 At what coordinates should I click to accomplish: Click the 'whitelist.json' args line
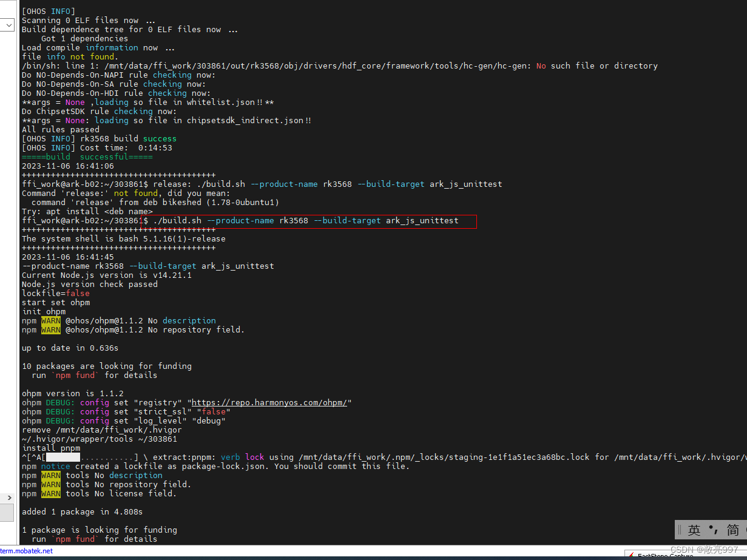coord(148,102)
